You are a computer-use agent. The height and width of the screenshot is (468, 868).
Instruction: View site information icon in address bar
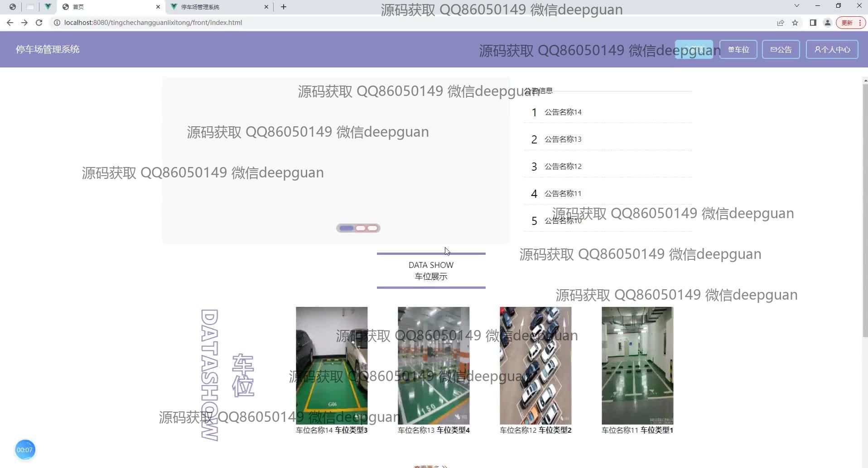[x=57, y=23]
